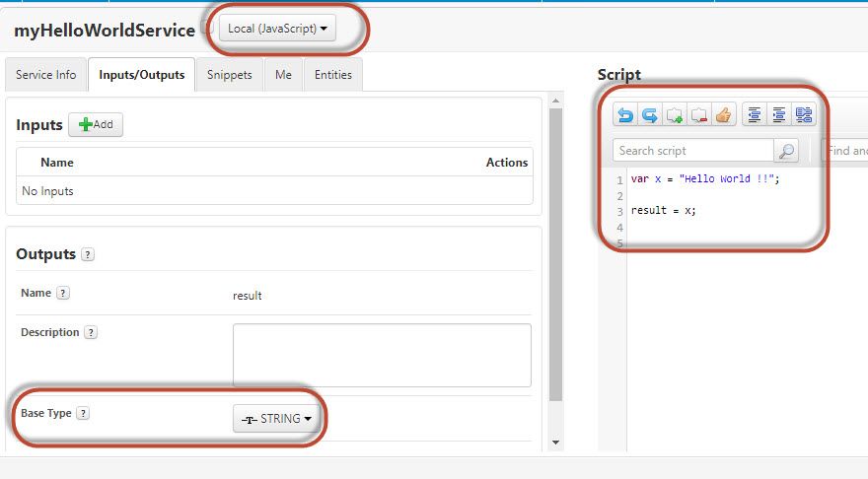This screenshot has height=479, width=868.
Task: Click the undo arrow in script toolbar
Action: coord(625,115)
